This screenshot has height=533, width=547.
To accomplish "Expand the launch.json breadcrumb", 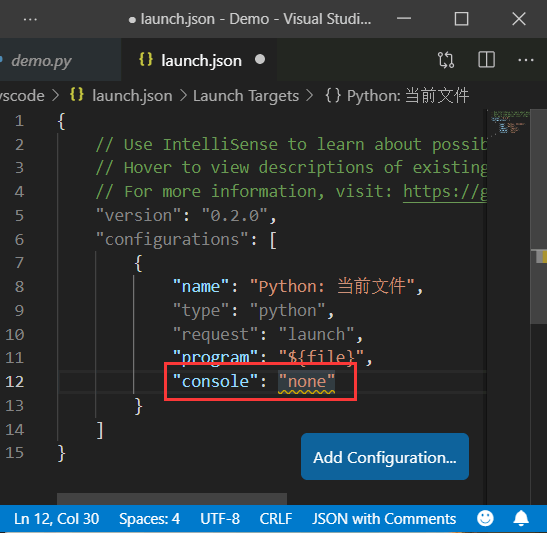I will pyautogui.click(x=132, y=96).
